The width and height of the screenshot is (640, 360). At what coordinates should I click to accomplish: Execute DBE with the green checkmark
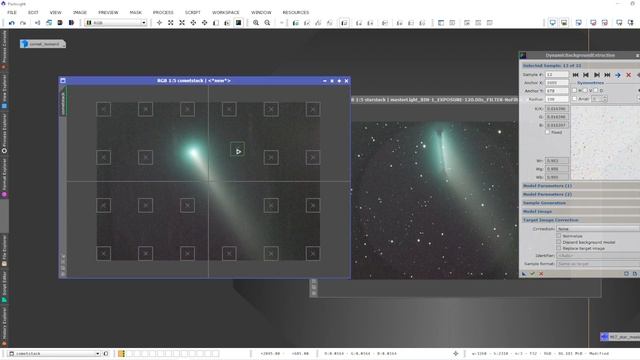coord(533,274)
